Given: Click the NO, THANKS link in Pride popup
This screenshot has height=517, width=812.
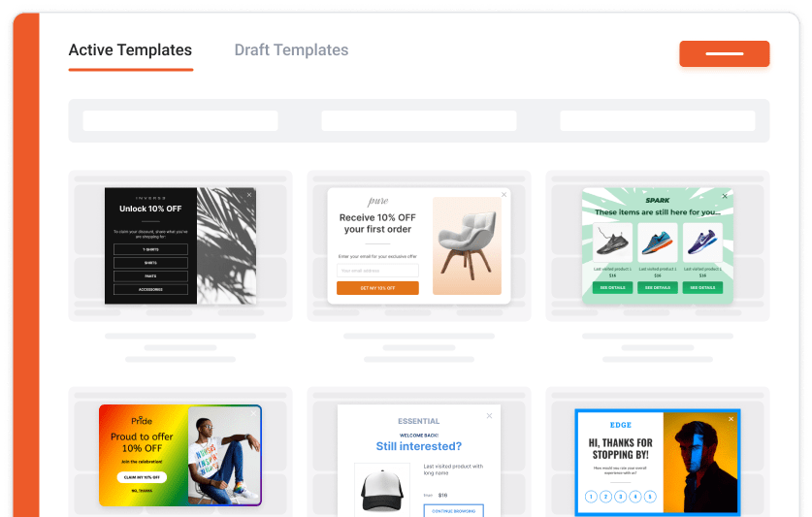Looking at the screenshot, I should click(x=142, y=491).
